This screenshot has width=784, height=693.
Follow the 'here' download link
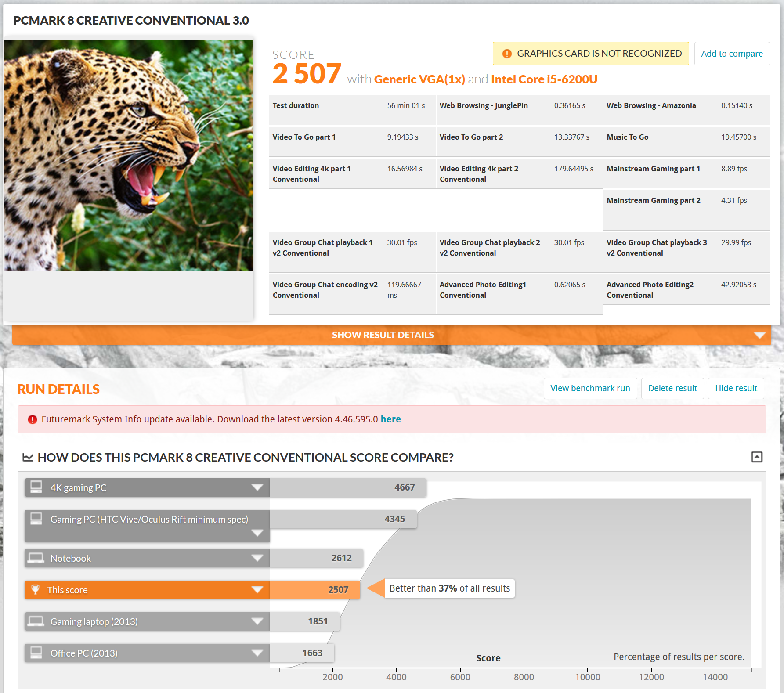click(x=390, y=419)
